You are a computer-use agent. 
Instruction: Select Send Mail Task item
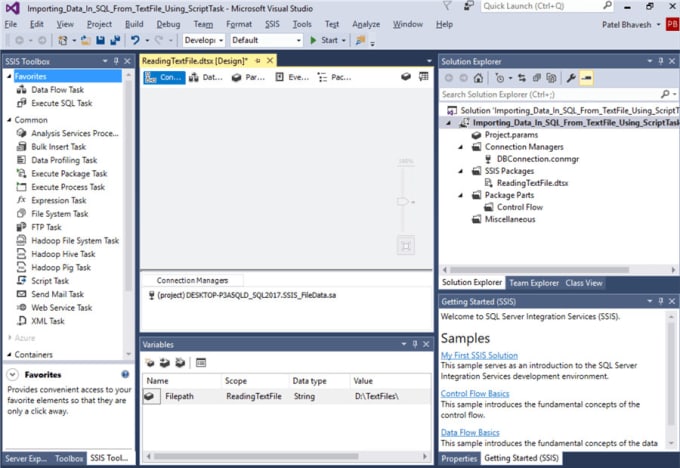click(x=57, y=294)
